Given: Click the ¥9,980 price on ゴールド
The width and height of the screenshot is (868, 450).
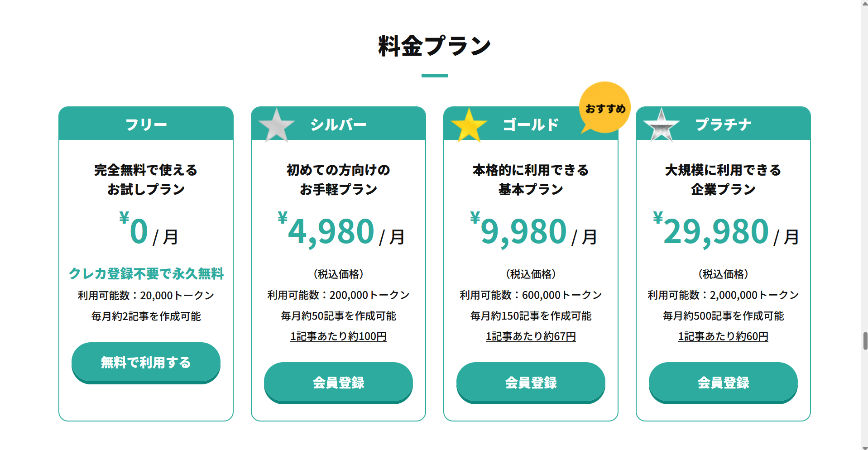Looking at the screenshot, I should (x=523, y=231).
